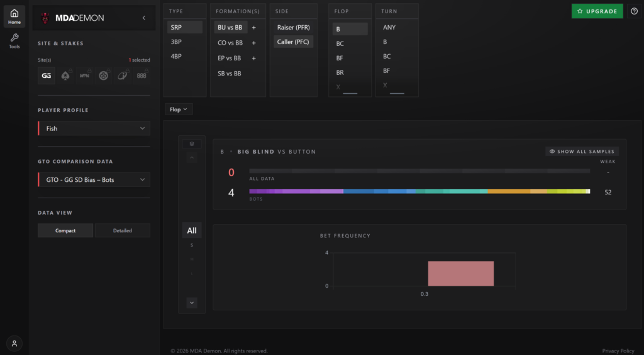
Task: Click the teal segment of Bots bar
Action: click(452, 191)
